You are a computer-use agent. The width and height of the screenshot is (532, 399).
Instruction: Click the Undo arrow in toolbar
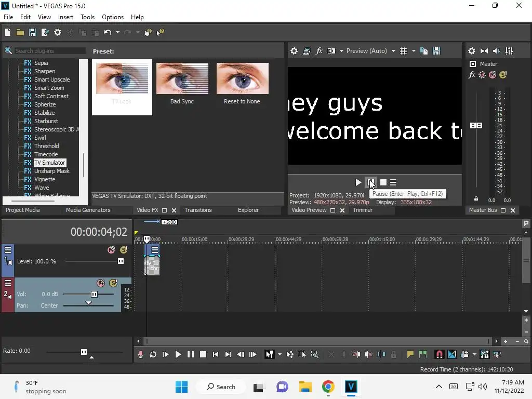[108, 32]
